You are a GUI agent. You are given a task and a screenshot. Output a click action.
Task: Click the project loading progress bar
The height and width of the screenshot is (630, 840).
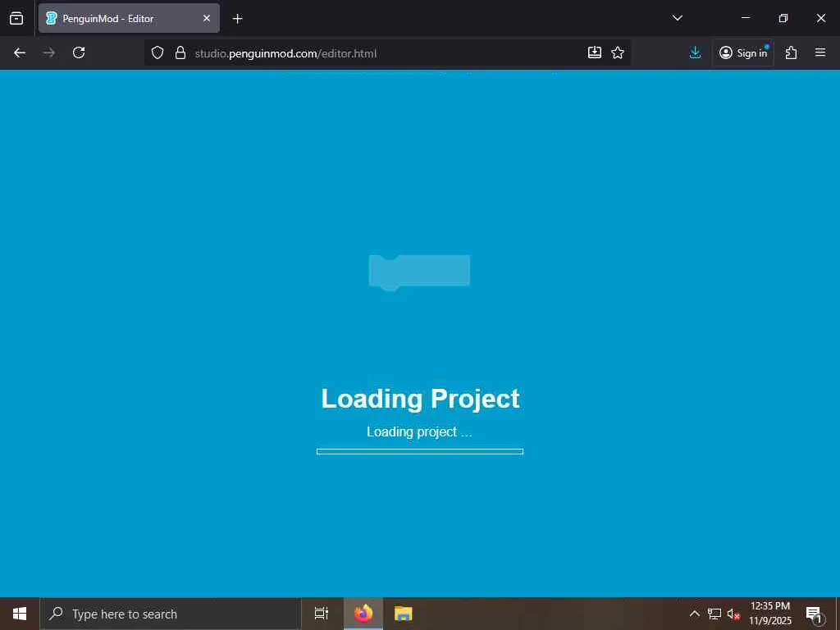[x=420, y=451]
